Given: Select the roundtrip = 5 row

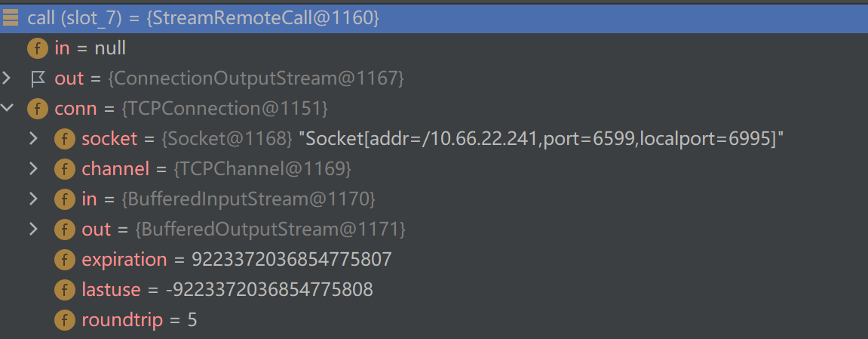Looking at the screenshot, I should 140,320.
